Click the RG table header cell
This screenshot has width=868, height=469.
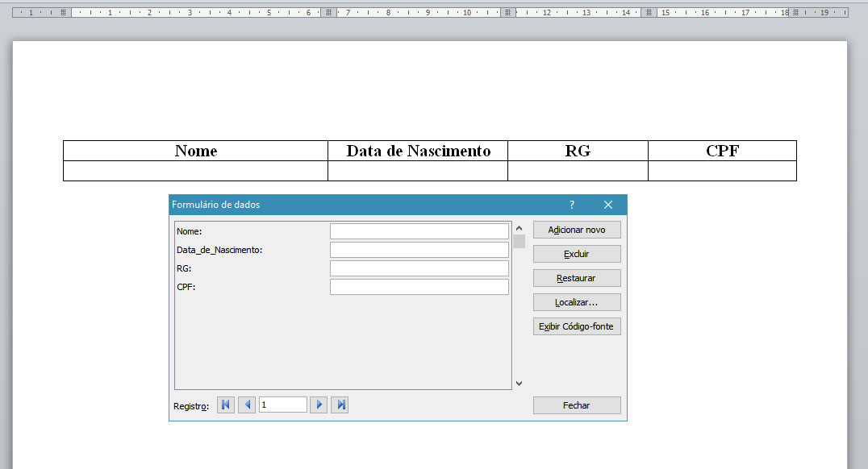pyautogui.click(x=578, y=151)
